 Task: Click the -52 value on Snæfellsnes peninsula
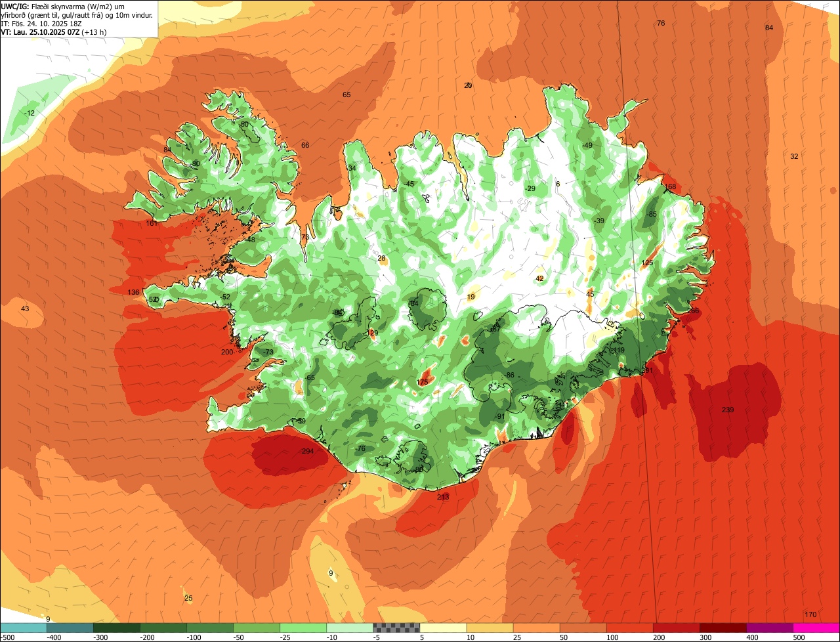[225, 297]
